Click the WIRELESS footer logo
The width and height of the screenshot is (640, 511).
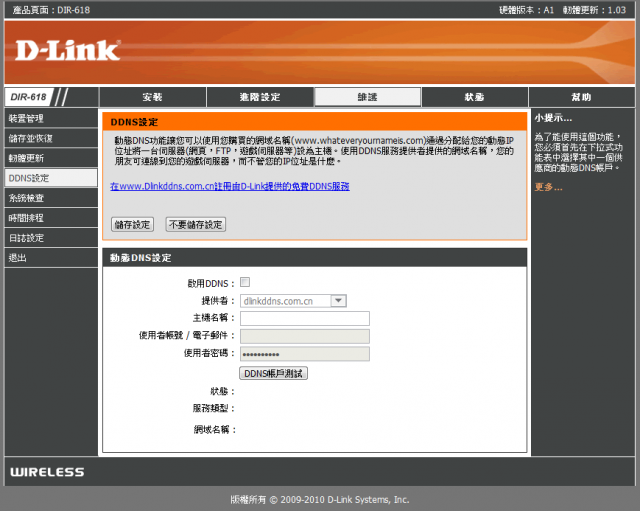tap(47, 472)
